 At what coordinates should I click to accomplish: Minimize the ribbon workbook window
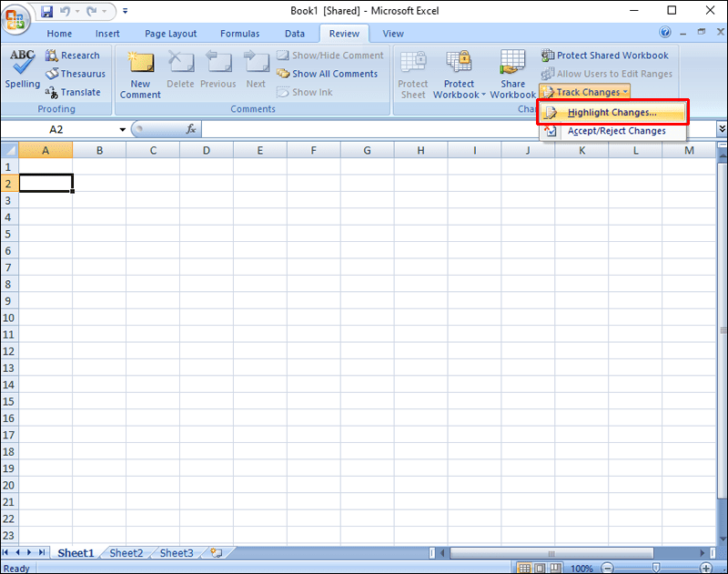click(x=682, y=34)
